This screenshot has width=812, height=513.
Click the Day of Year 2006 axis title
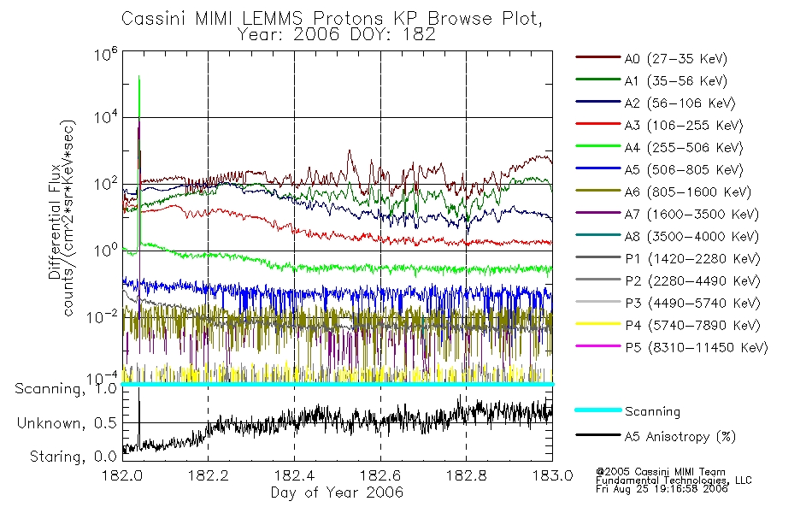tap(337, 492)
